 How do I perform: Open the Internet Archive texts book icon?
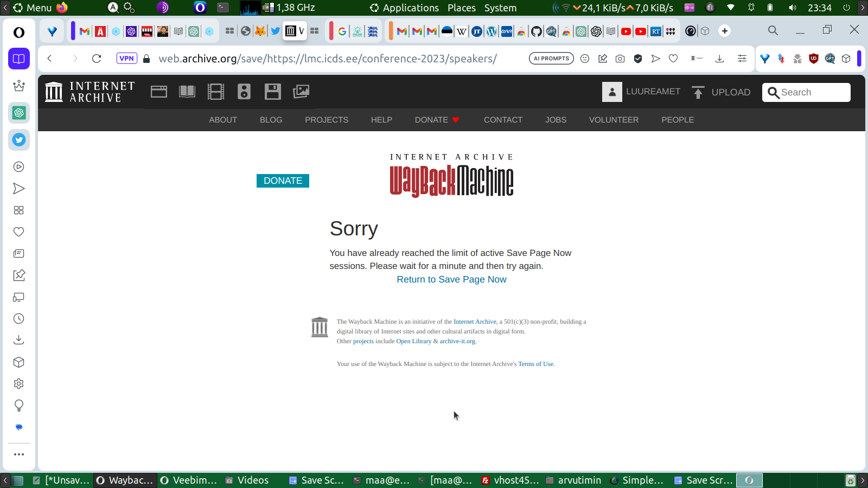187,92
